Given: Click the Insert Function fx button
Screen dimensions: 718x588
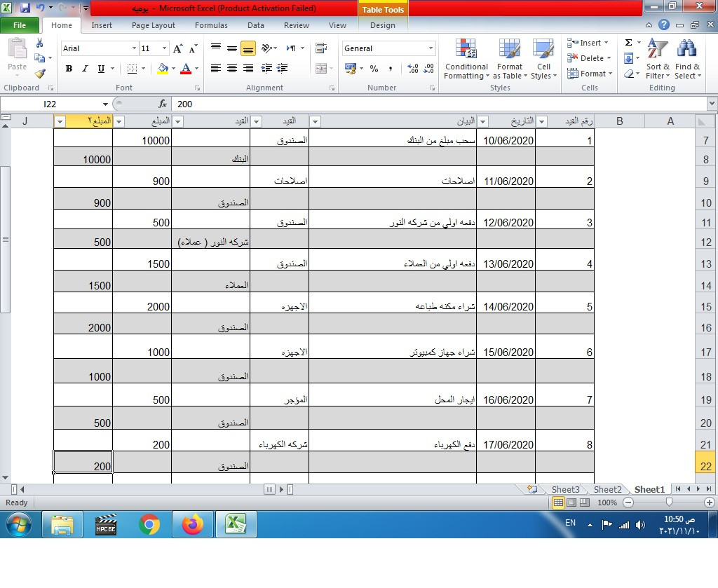Looking at the screenshot, I should (x=163, y=104).
